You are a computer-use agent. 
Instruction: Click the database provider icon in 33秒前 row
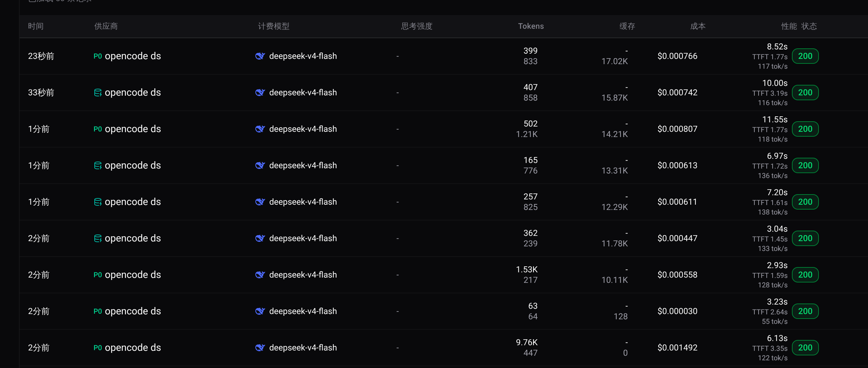click(98, 93)
